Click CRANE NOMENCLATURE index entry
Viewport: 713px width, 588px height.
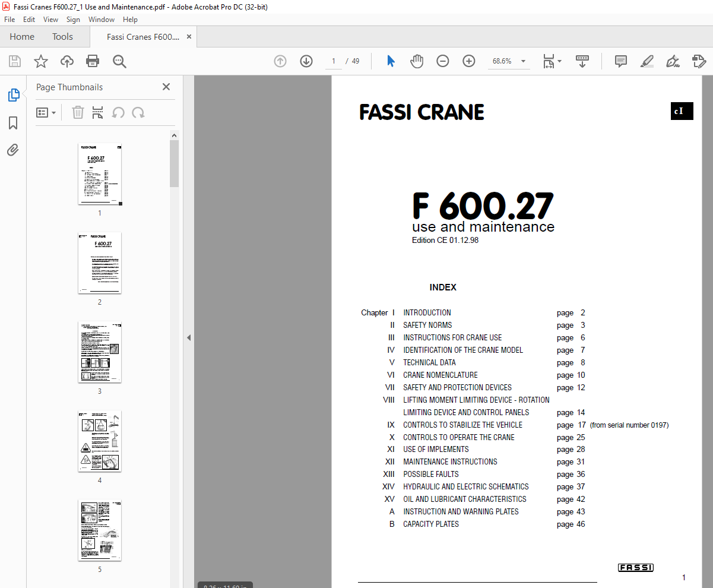pos(441,375)
